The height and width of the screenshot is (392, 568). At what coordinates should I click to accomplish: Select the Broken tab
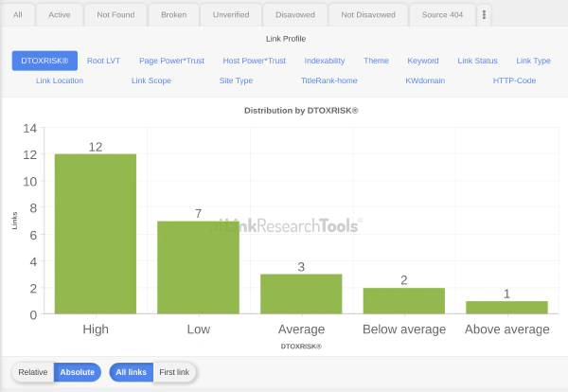[x=174, y=15]
